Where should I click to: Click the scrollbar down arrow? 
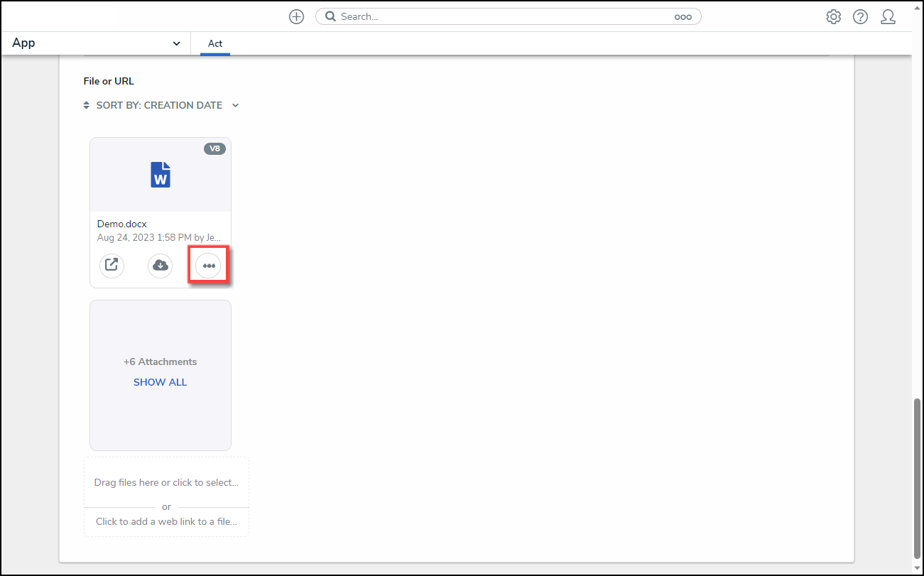[918, 568]
